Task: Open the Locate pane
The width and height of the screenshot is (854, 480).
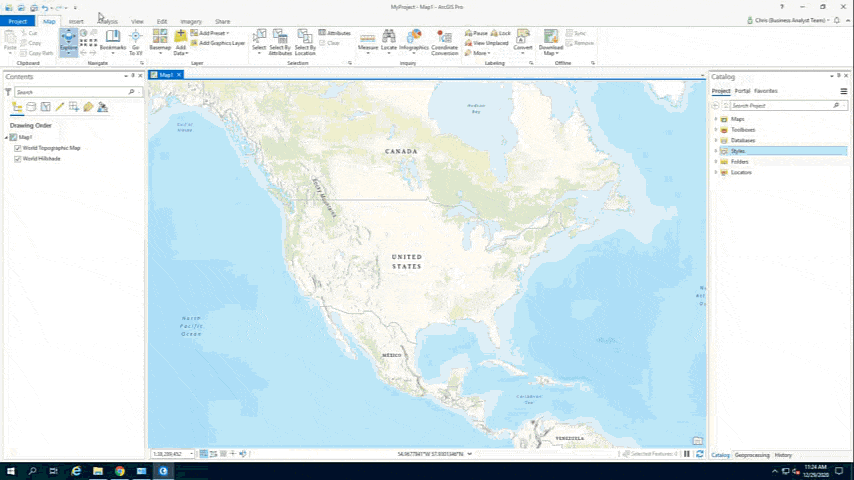Action: point(389,42)
